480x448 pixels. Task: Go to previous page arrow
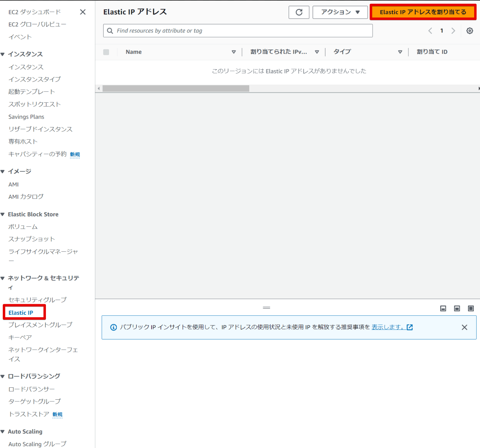(430, 31)
